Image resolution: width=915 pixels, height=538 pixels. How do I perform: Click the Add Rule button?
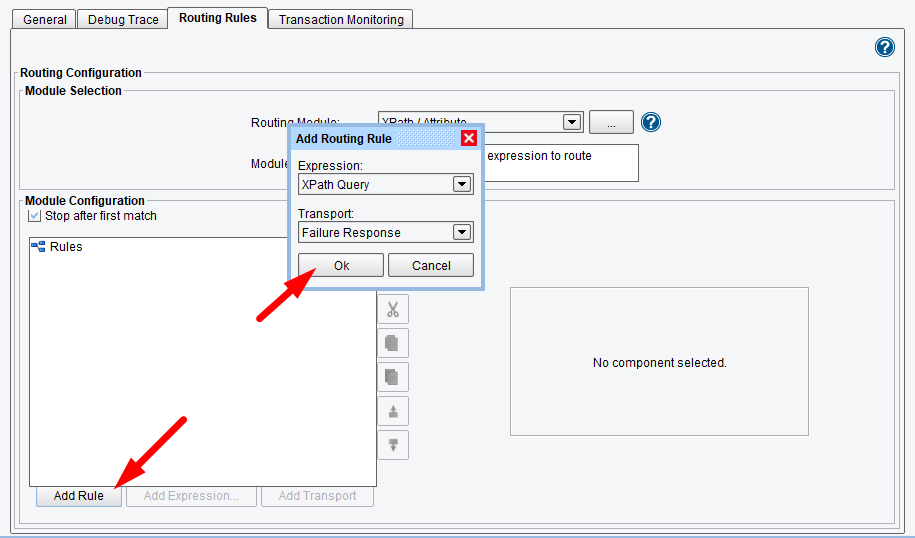(78, 496)
